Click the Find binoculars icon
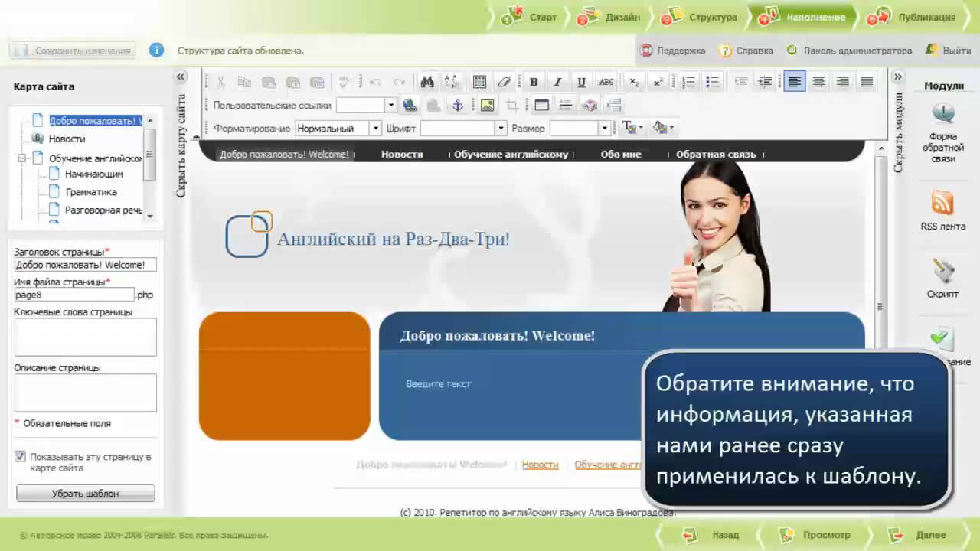 (427, 82)
